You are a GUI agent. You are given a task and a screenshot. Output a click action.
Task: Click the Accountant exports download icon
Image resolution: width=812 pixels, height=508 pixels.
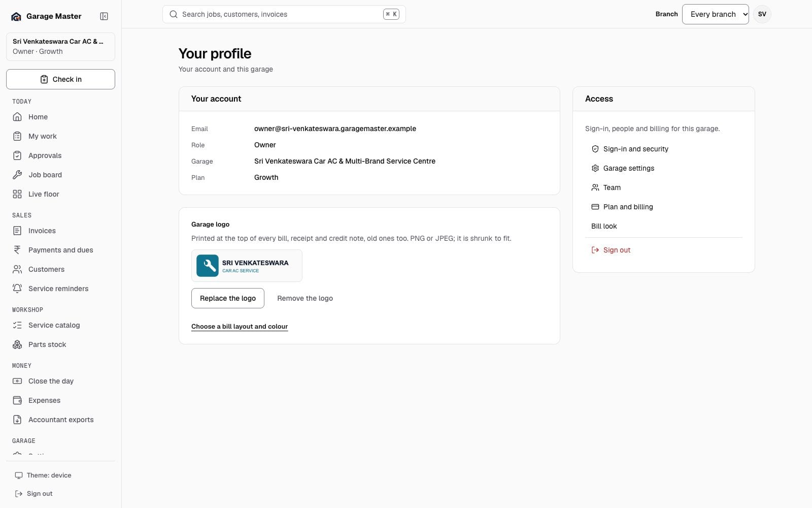click(x=17, y=420)
